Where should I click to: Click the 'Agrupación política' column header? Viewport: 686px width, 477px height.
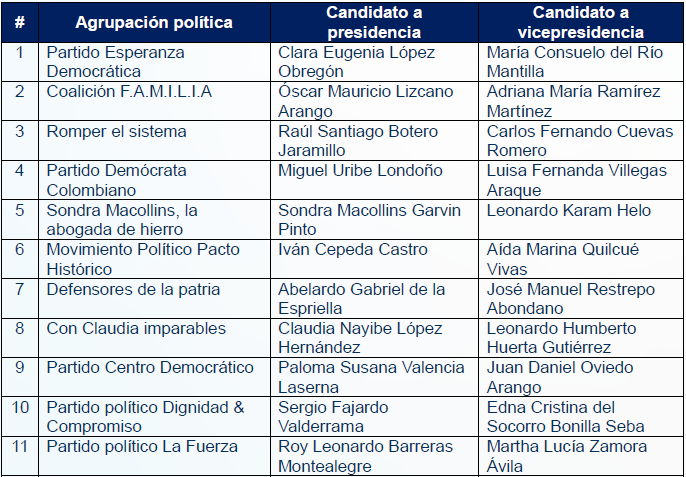153,22
